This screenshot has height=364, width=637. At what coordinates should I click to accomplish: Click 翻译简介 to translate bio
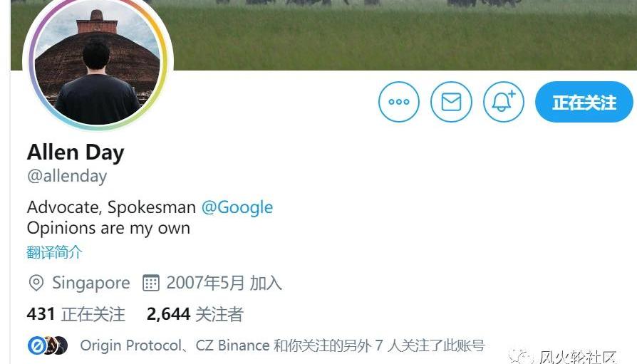[x=54, y=252]
